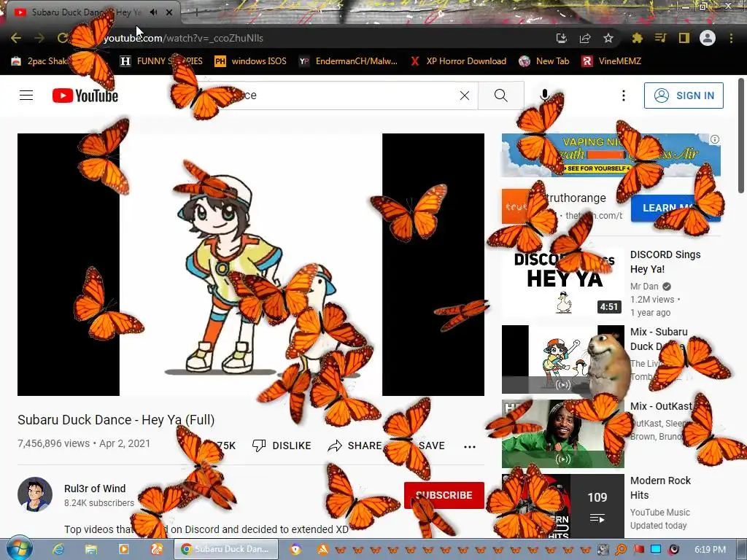The image size is (747, 560).
Task: Go back using the browser back arrow
Action: tap(16, 38)
